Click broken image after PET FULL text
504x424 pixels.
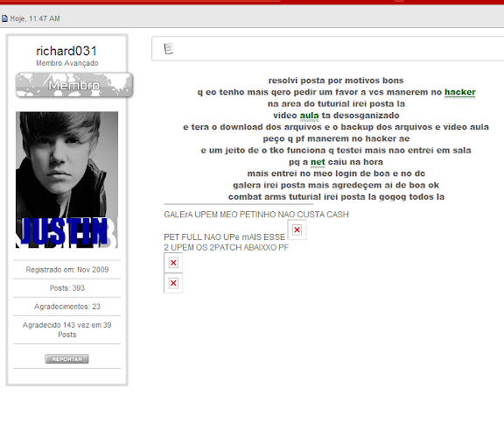[297, 230]
